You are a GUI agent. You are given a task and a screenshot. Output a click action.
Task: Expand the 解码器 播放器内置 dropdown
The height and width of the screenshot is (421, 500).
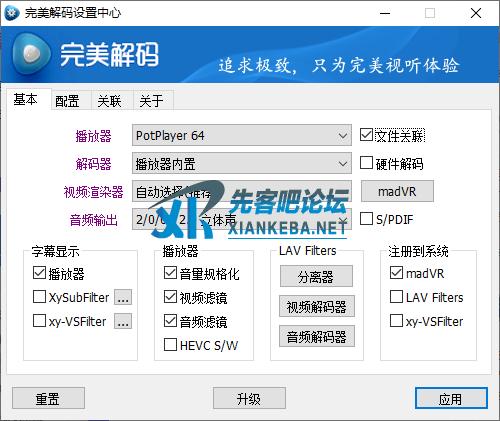point(242,163)
